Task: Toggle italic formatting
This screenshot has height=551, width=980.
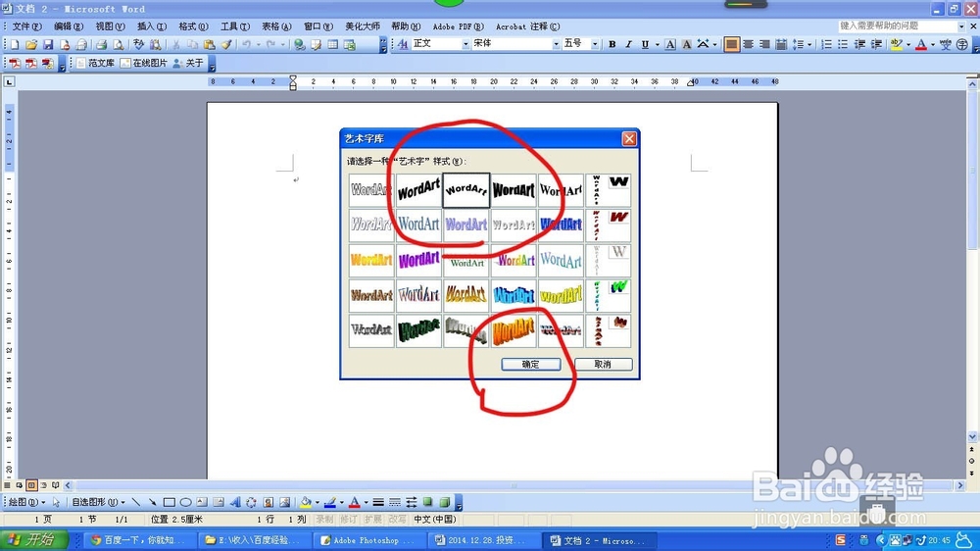Action: coord(628,44)
